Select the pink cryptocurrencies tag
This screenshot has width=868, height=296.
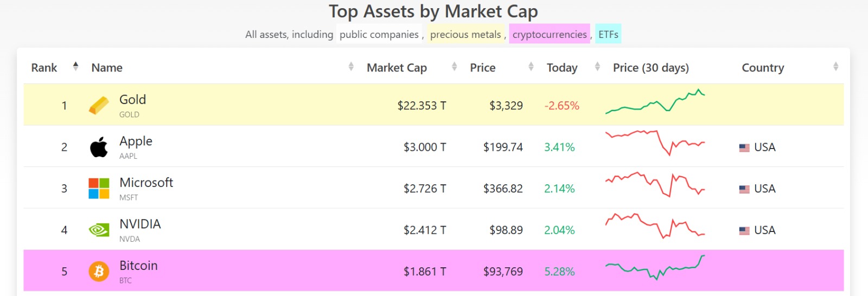click(x=549, y=34)
